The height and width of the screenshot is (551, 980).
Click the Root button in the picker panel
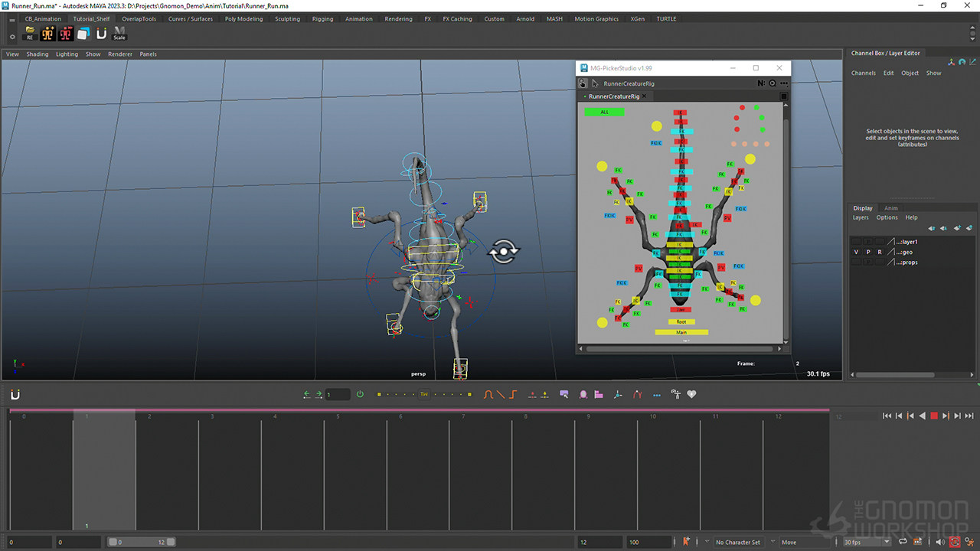pyautogui.click(x=681, y=321)
